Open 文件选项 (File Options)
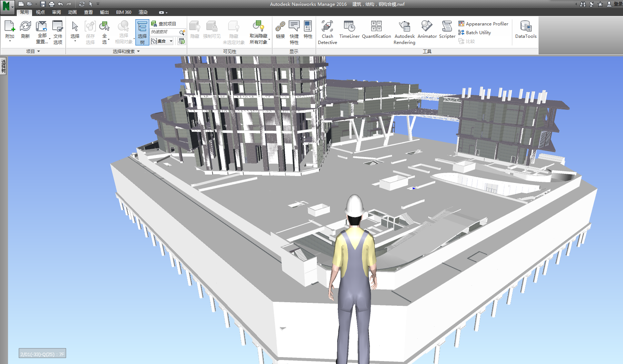 coord(58,32)
